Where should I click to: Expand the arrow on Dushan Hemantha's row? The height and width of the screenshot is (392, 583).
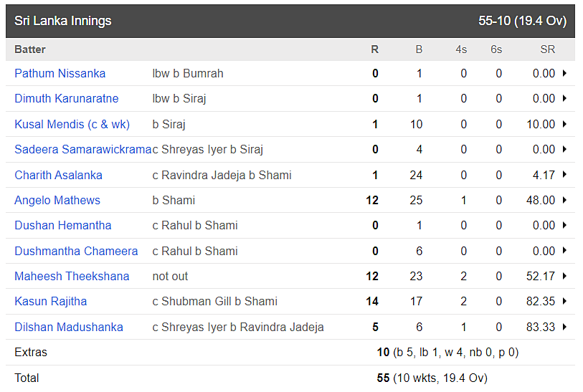pos(565,225)
